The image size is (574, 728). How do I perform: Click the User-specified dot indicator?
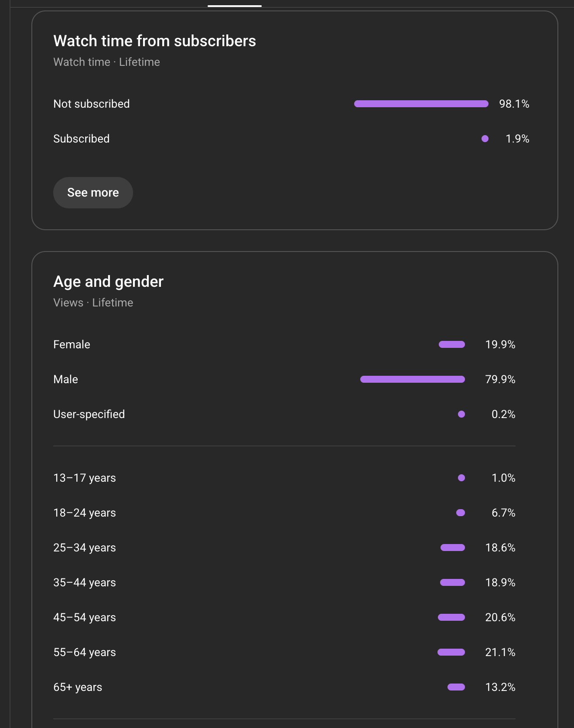(461, 414)
